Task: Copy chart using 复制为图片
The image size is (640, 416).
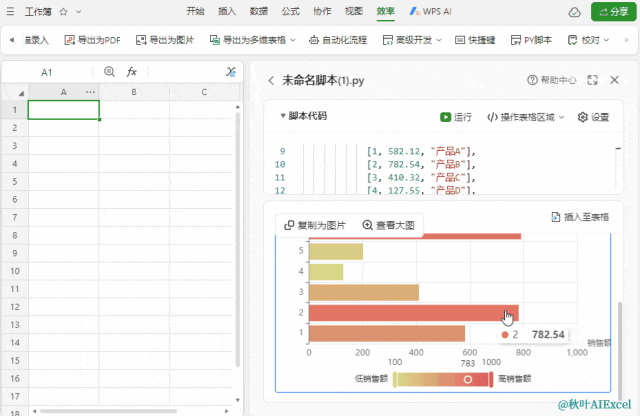Action: click(315, 225)
